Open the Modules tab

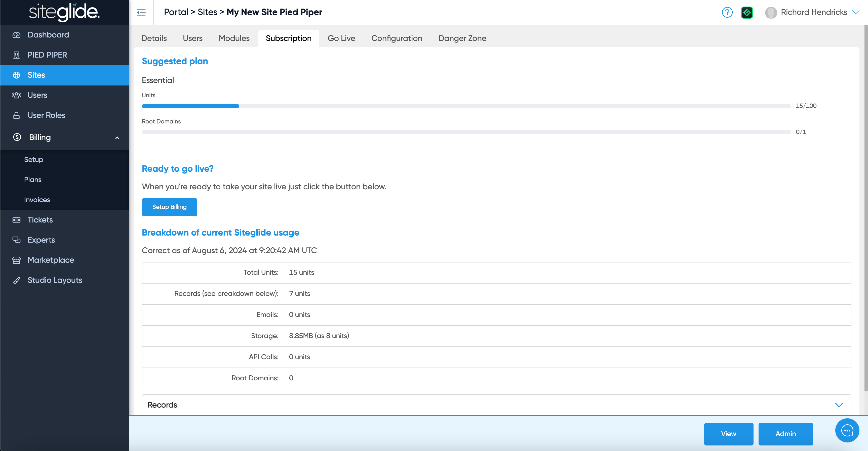234,38
